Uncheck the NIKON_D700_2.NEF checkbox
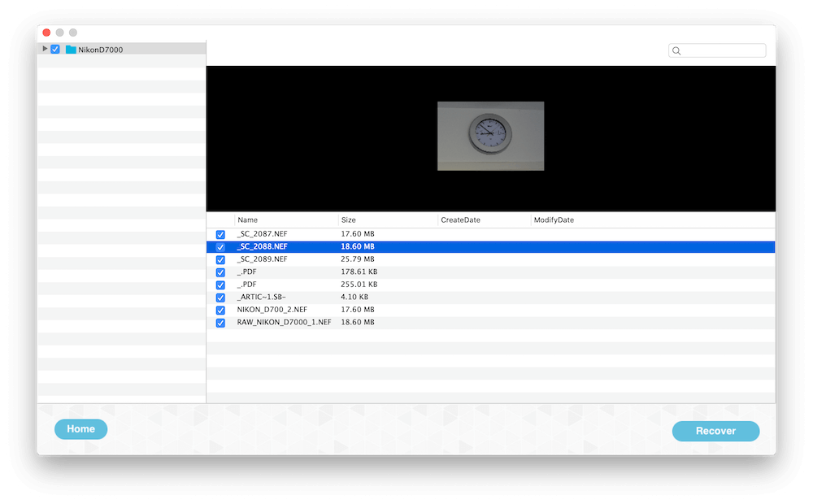 (220, 310)
